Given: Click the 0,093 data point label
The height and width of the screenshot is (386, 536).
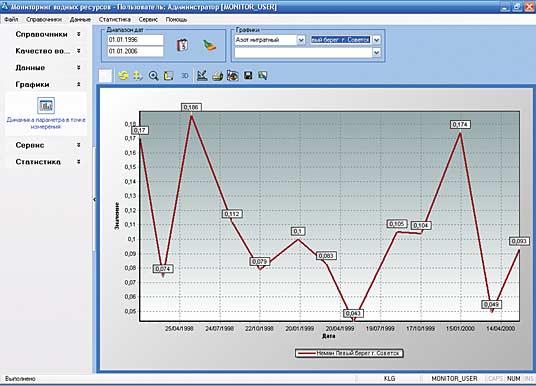Looking at the screenshot, I should pos(519,241).
